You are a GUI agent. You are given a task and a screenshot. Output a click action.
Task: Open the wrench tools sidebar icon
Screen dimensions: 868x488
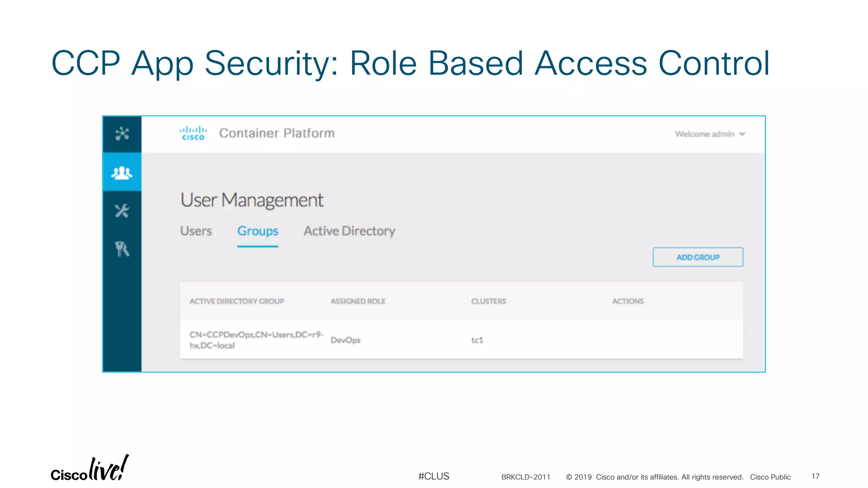coord(122,211)
